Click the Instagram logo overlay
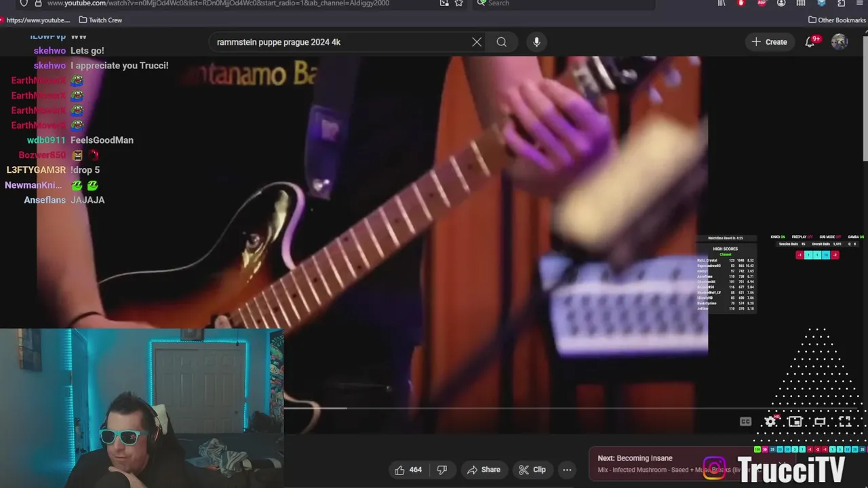Screen dimensions: 868x488 713,468
